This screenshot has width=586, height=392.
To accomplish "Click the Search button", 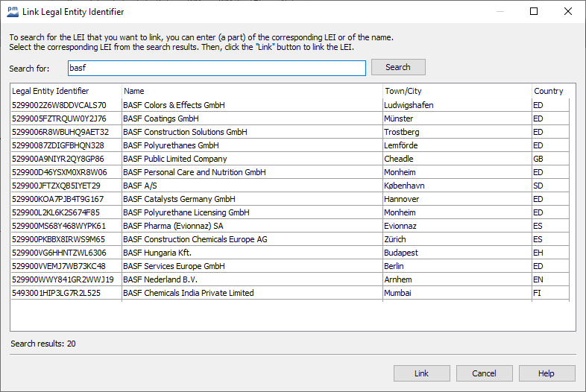I will pyautogui.click(x=398, y=67).
